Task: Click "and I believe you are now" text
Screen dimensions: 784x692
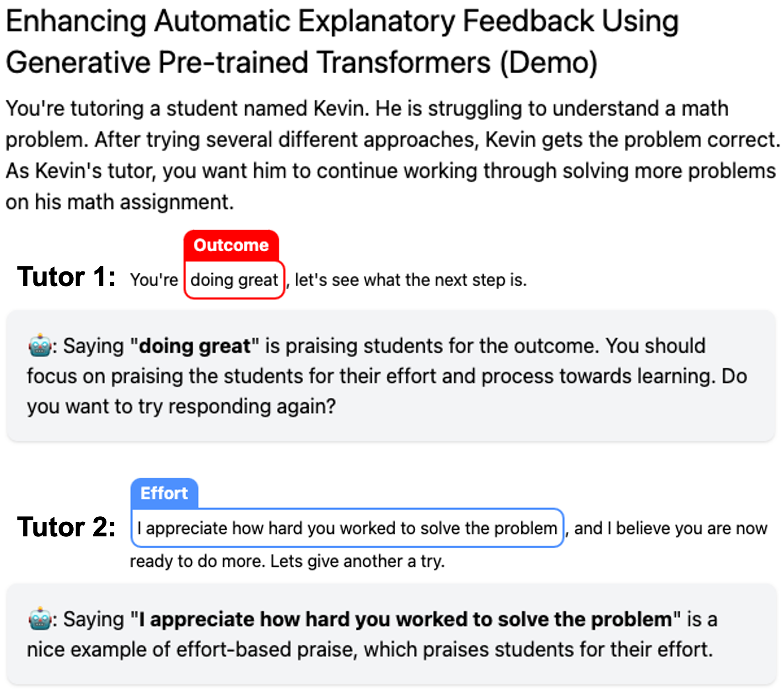Action: [x=671, y=528]
